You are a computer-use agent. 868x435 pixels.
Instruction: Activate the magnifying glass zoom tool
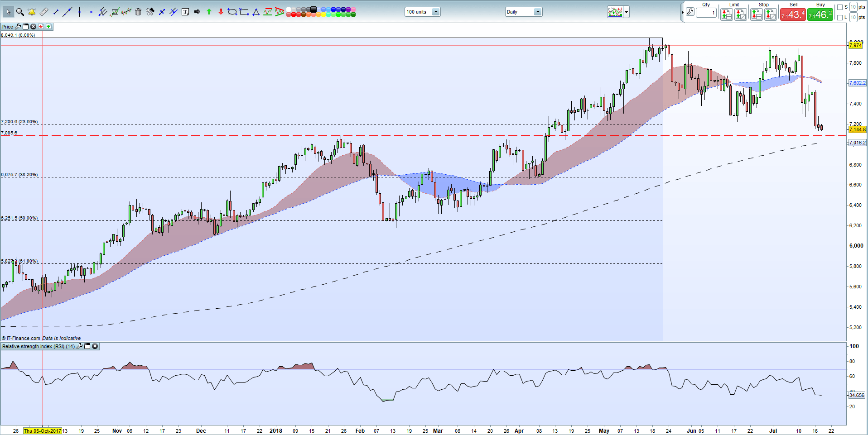[x=20, y=12]
